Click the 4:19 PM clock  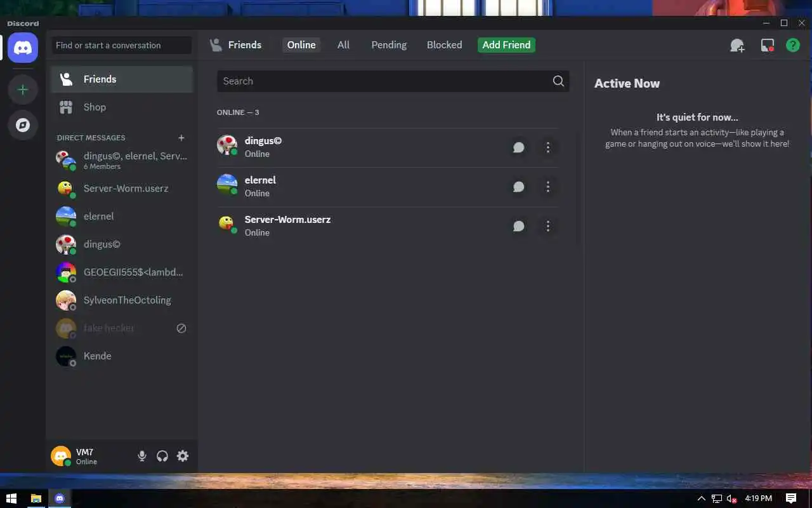tap(759, 498)
